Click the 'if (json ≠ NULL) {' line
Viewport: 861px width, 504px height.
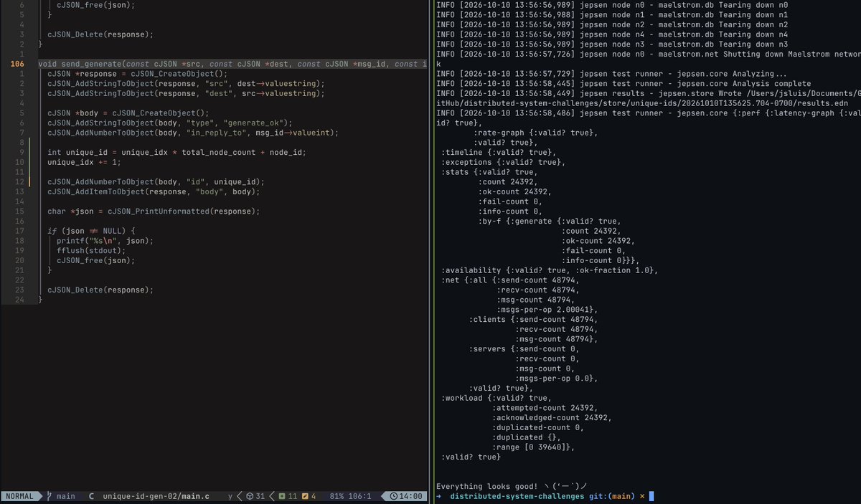(x=90, y=231)
